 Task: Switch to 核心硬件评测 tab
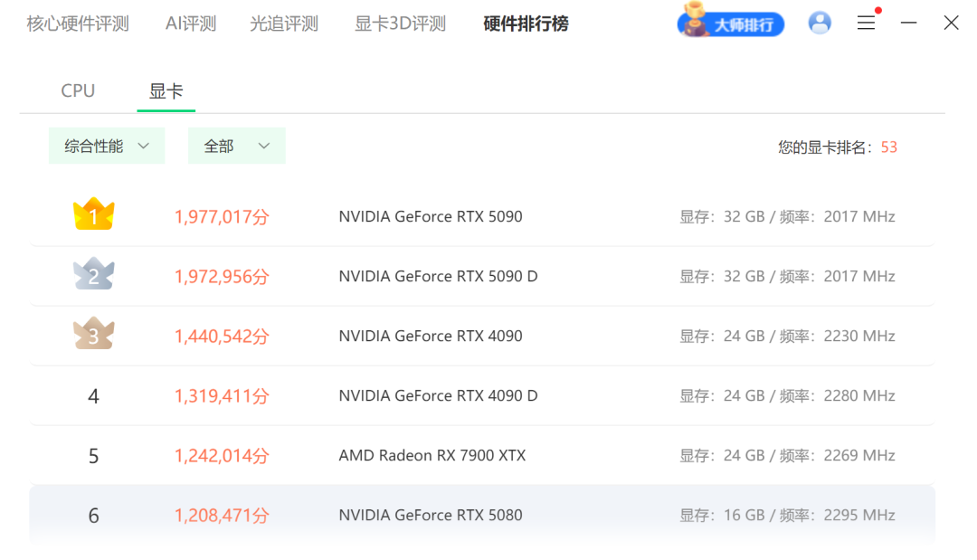(x=78, y=24)
